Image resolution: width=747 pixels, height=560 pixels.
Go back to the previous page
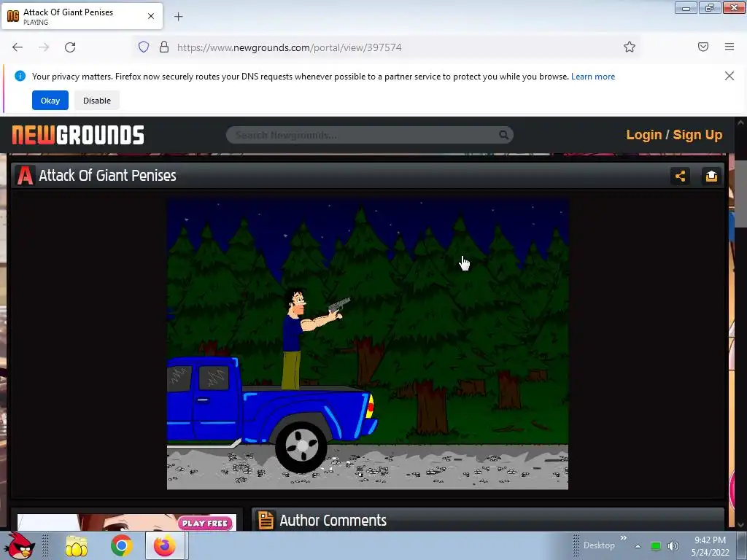(18, 47)
